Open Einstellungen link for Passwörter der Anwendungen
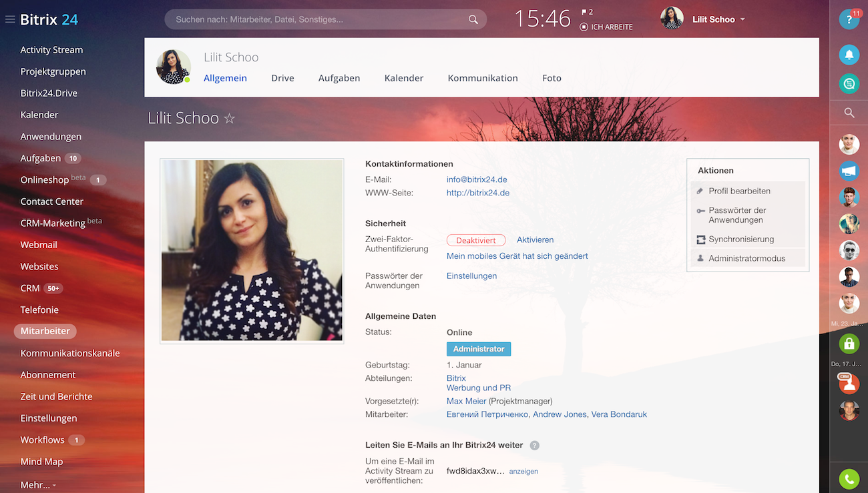 (471, 276)
